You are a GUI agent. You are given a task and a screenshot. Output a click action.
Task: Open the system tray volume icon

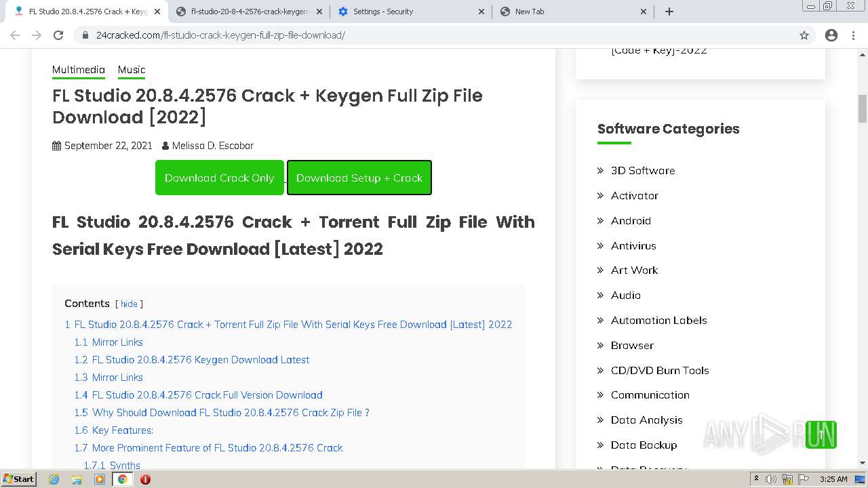point(771,479)
